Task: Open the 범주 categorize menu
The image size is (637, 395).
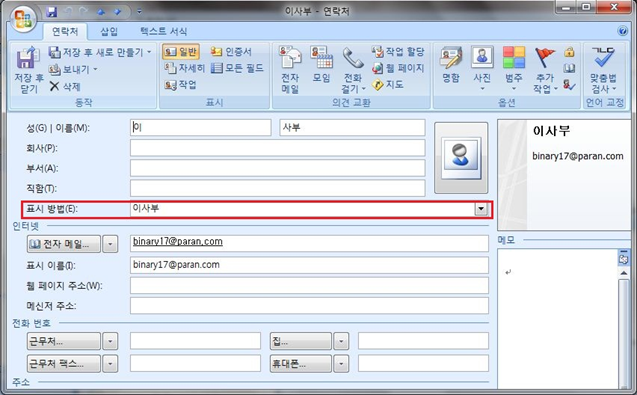Action: (x=514, y=68)
